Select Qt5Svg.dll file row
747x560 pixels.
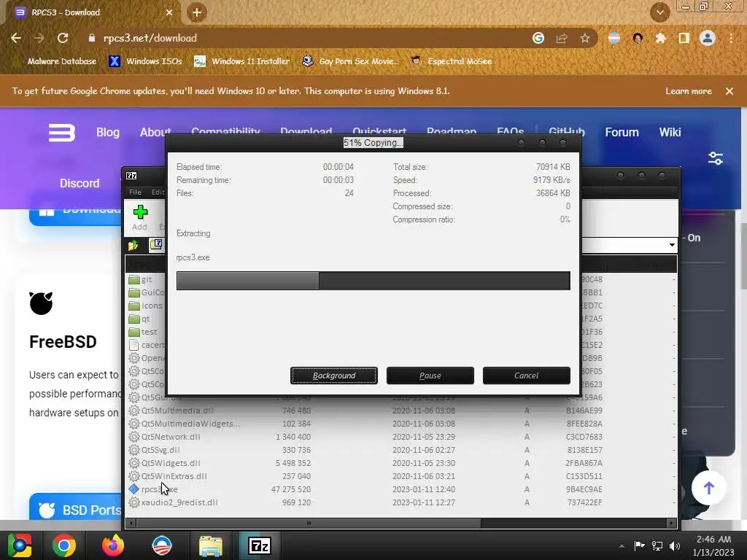point(400,450)
